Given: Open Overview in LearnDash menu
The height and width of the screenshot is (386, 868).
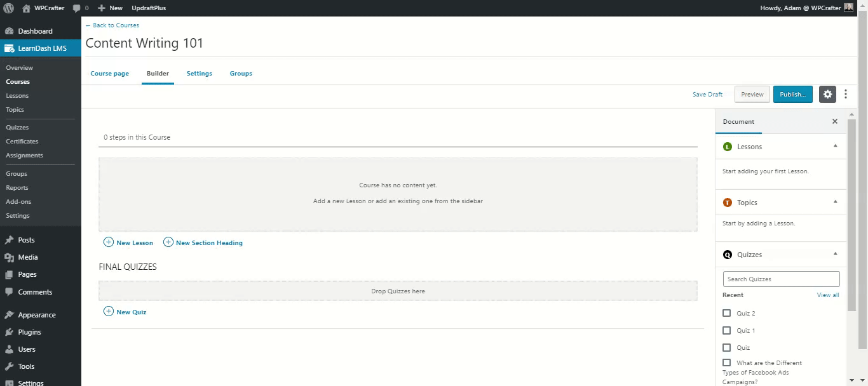Looking at the screenshot, I should coord(20,68).
